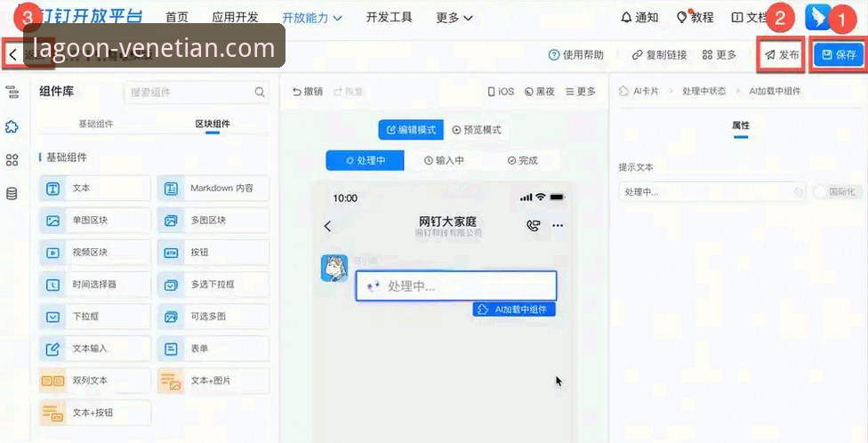Click the robot avatar in chat preview

(x=334, y=268)
